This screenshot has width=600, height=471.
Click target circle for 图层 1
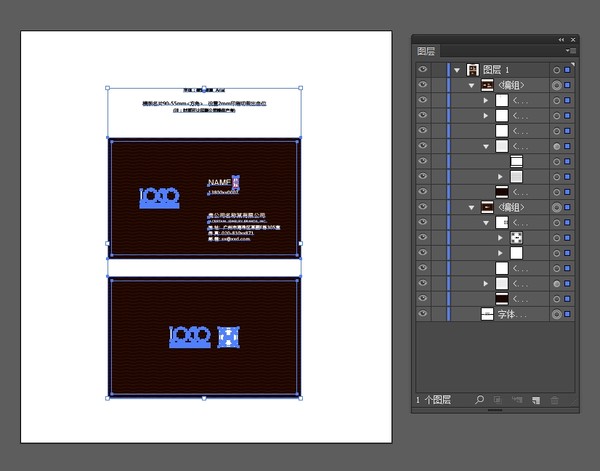pyautogui.click(x=556, y=70)
